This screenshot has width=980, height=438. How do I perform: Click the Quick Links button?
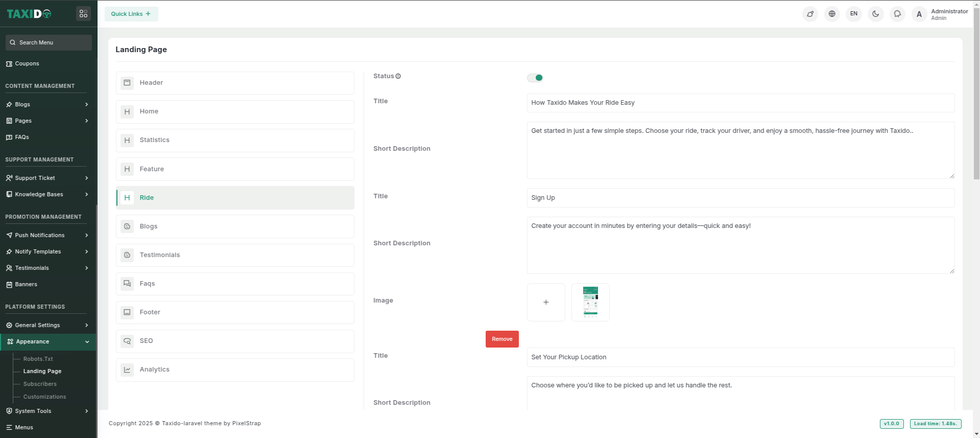click(131, 14)
